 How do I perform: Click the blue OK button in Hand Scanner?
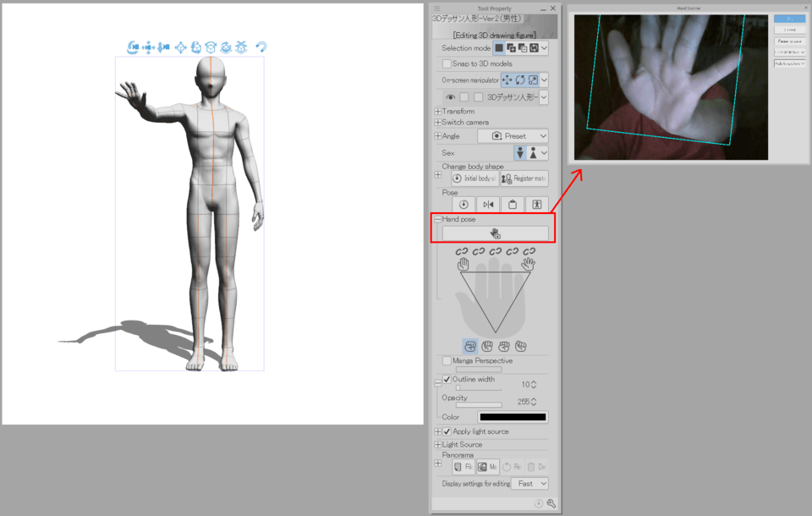click(x=789, y=19)
